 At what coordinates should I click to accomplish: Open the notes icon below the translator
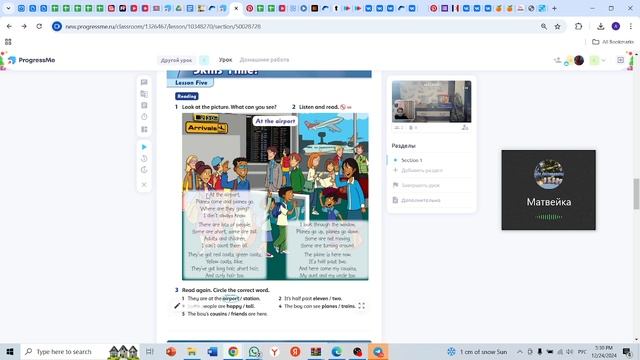(x=144, y=105)
